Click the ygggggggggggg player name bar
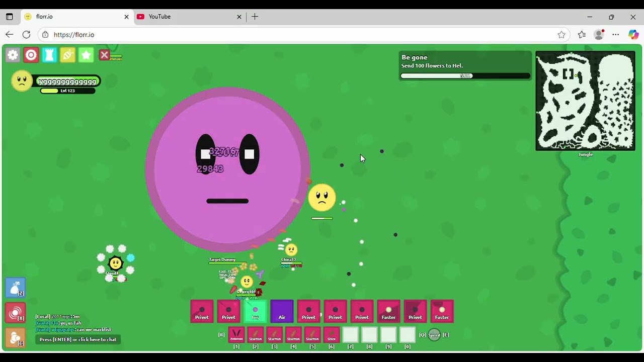 67,81
